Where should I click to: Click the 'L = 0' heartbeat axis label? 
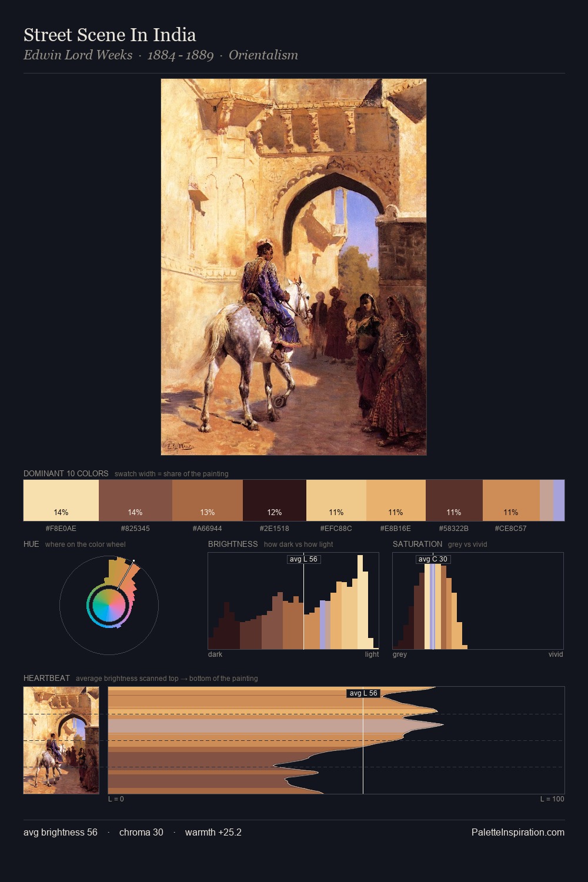tap(116, 799)
